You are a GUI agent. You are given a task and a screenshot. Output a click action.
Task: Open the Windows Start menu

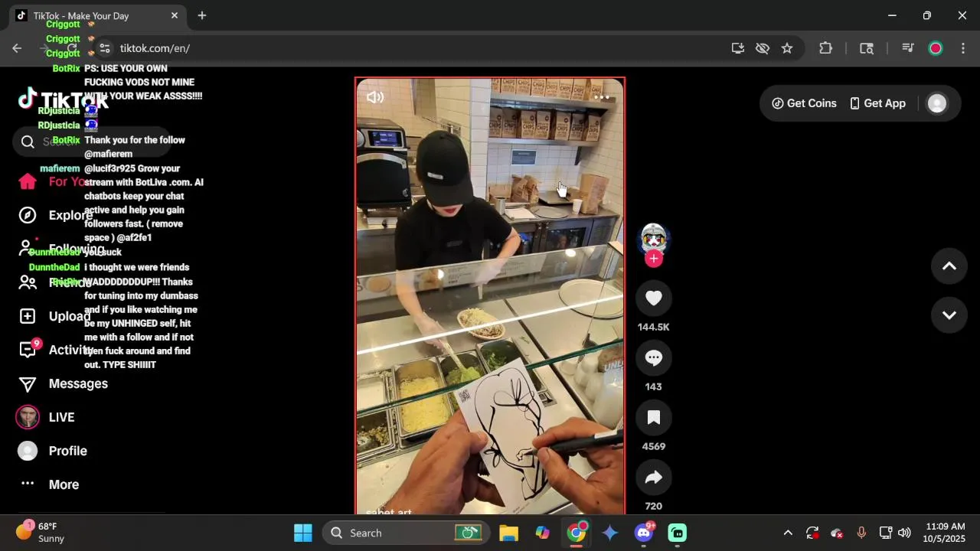[303, 533]
